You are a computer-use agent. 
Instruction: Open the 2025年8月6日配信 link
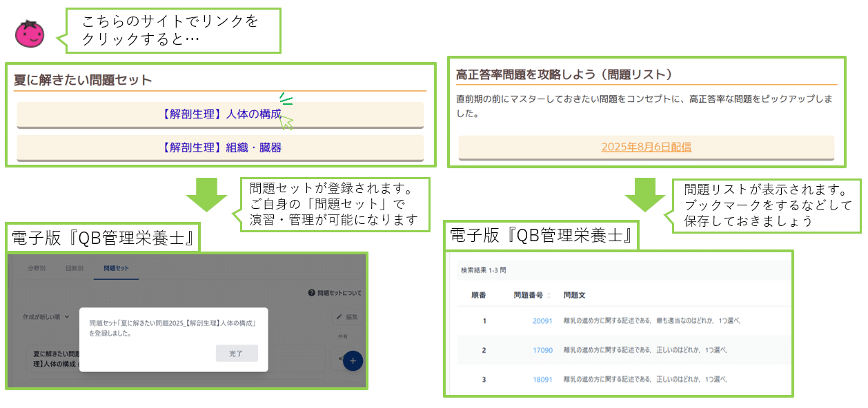click(646, 147)
